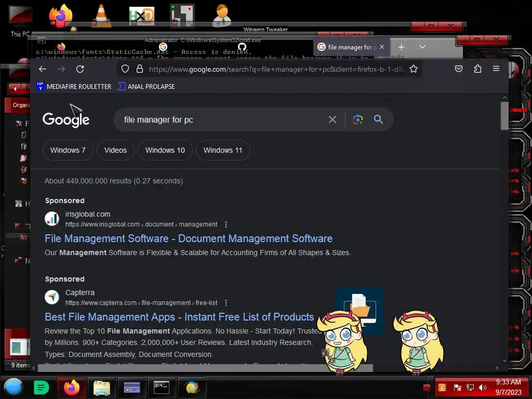532x399 pixels.
Task: Search by image with Google Lens icon
Action: click(x=357, y=119)
